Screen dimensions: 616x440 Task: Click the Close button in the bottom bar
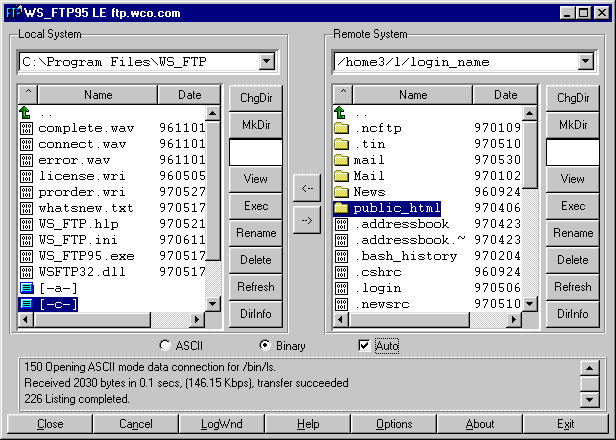pyautogui.click(x=50, y=424)
